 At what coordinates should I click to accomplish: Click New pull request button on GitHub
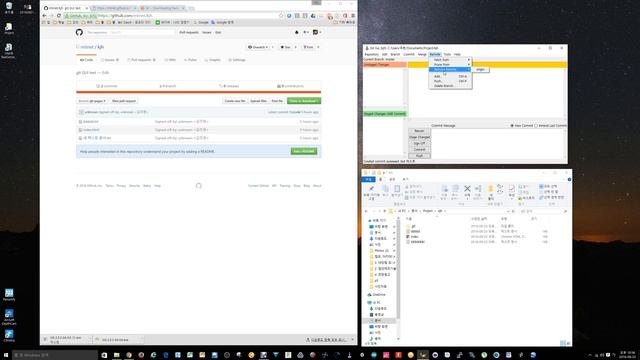pos(124,101)
